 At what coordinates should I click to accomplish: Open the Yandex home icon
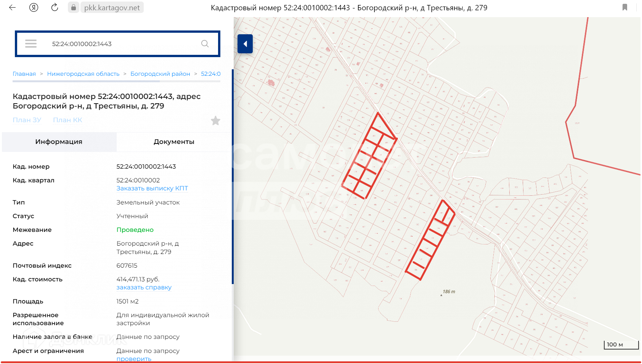tap(34, 8)
